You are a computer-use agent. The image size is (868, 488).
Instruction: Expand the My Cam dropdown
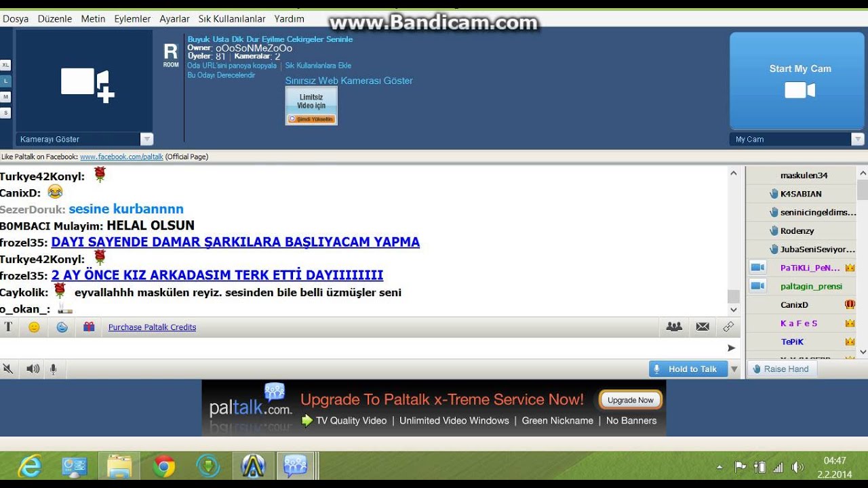tap(858, 139)
